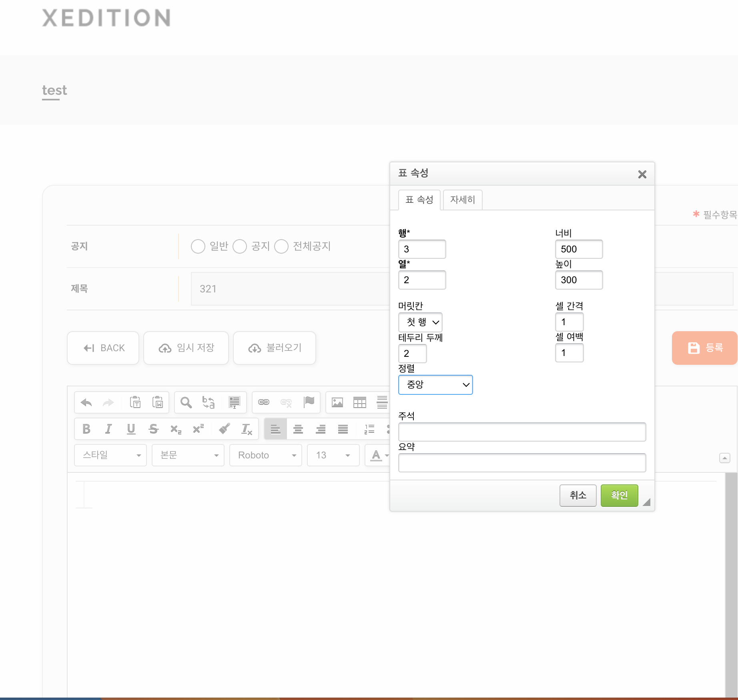Click the BACK button
Image resolution: width=738 pixels, height=700 pixels.
pos(103,348)
